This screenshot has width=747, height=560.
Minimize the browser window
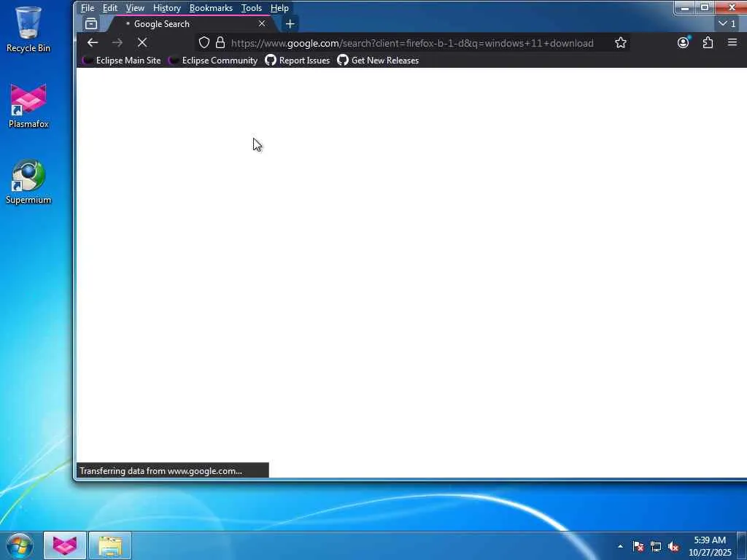[684, 7]
